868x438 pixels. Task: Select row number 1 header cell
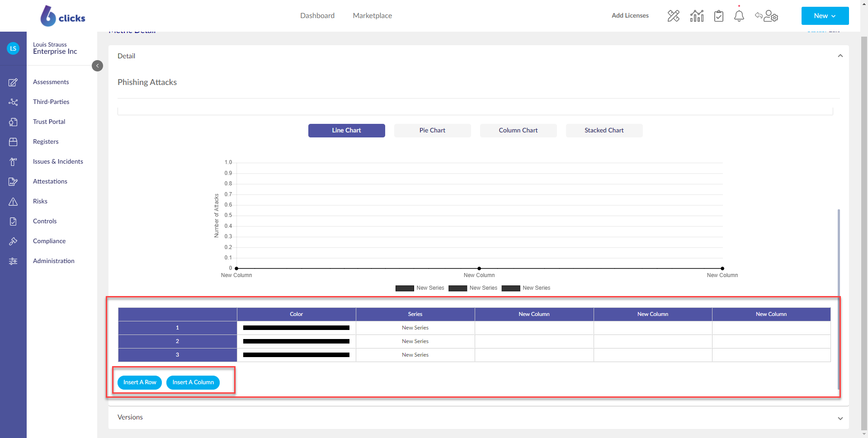177,328
